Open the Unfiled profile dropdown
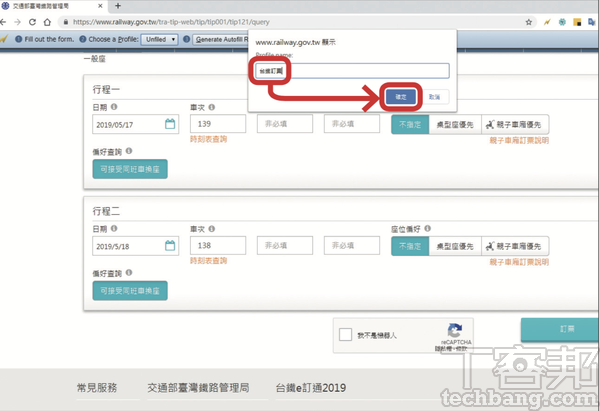Screen dimensions: 600x411 tap(159, 39)
